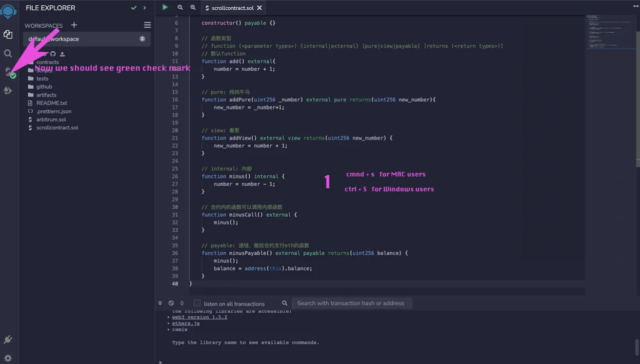The image size is (640, 364).
Task: Click the code minimap preview
Action: [x=610, y=32]
